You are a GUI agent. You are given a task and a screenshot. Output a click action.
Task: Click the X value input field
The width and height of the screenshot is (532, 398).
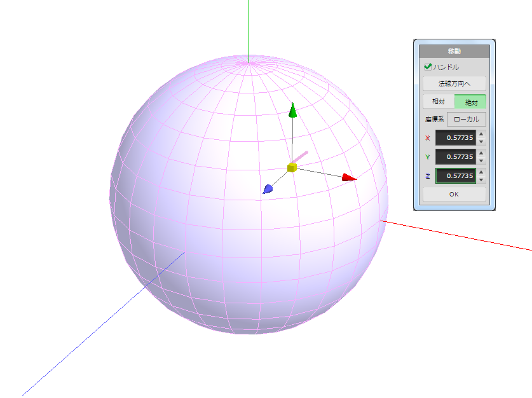pyautogui.click(x=455, y=138)
